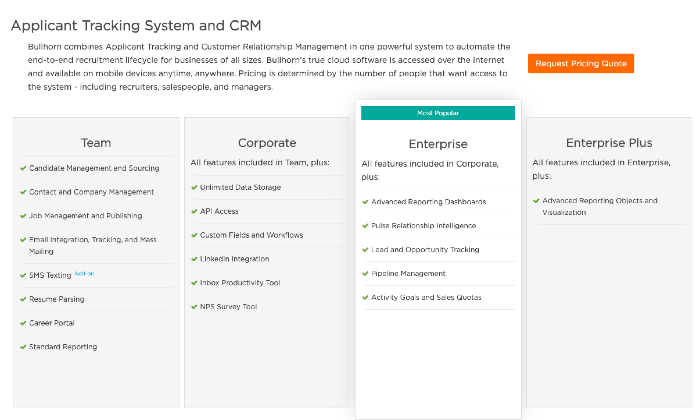700x420 pixels.
Task: Click the checkmark next to LinkedIn Integration
Action: click(x=194, y=259)
